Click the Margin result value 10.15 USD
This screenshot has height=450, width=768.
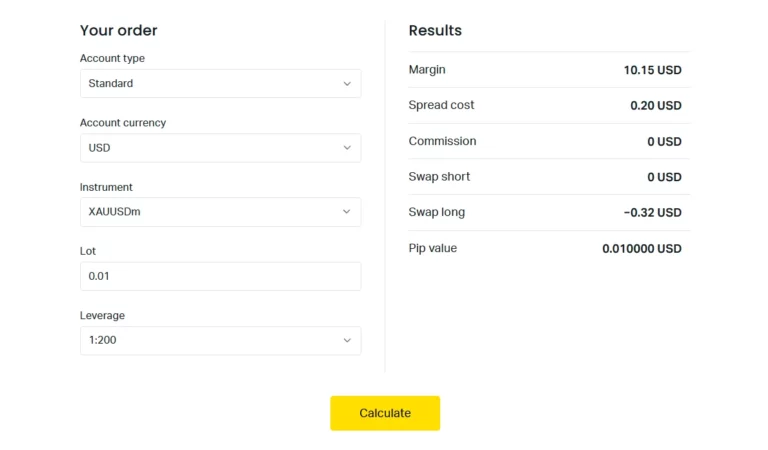(x=652, y=70)
